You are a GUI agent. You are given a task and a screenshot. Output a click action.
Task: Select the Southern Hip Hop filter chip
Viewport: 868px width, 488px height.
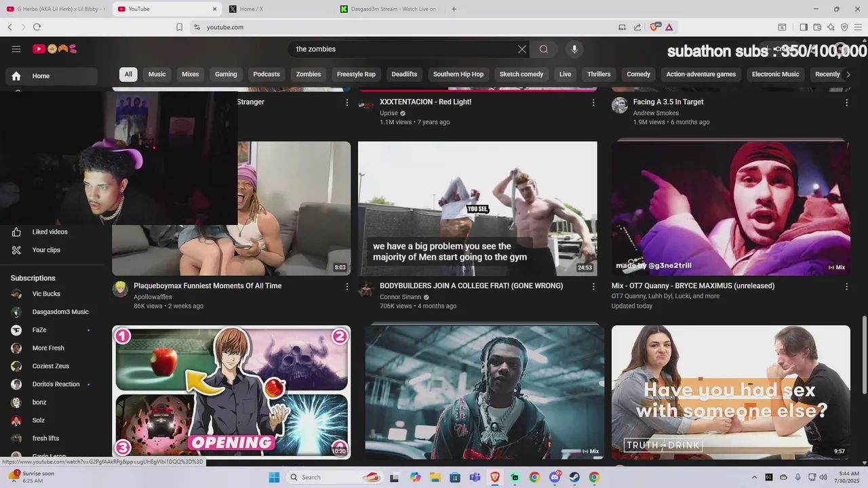[458, 75]
